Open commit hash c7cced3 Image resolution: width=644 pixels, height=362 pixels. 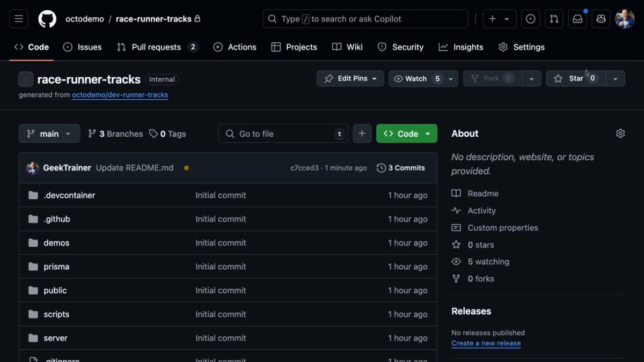[x=304, y=168]
